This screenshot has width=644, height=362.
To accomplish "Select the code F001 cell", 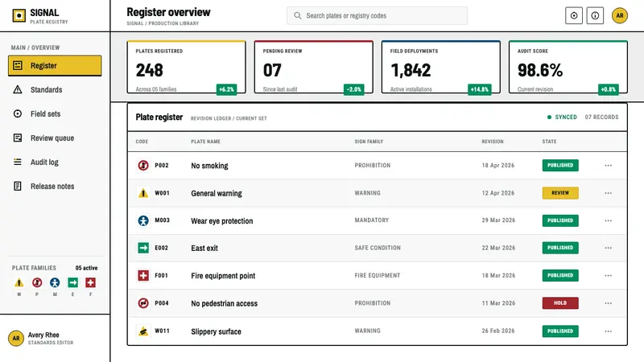I will 162,275.
